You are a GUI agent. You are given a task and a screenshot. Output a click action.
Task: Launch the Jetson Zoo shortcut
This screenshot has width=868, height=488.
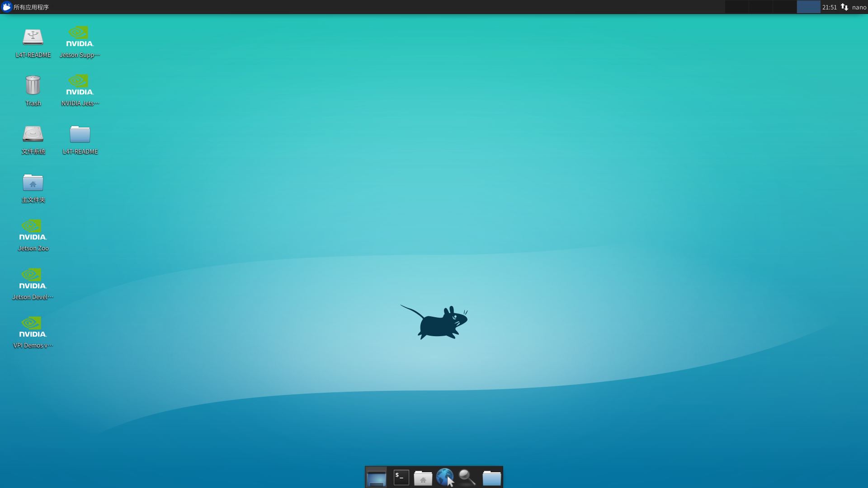click(x=33, y=230)
